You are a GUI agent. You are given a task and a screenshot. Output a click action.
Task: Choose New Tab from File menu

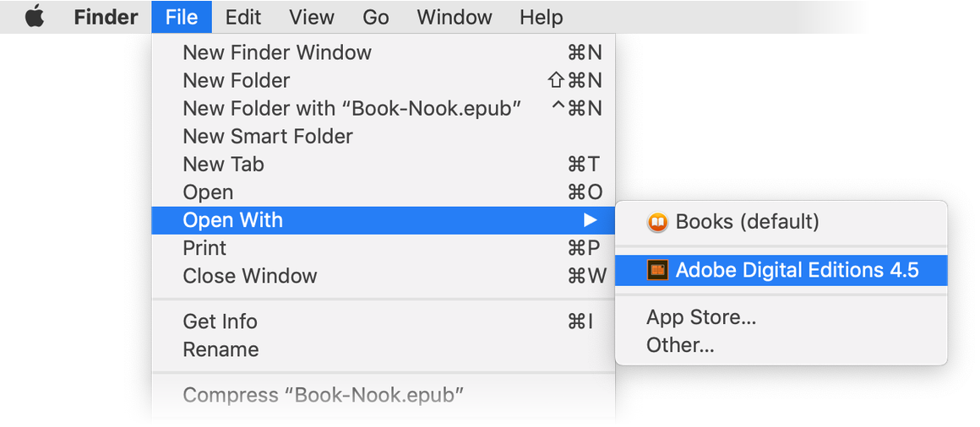click(384, 165)
